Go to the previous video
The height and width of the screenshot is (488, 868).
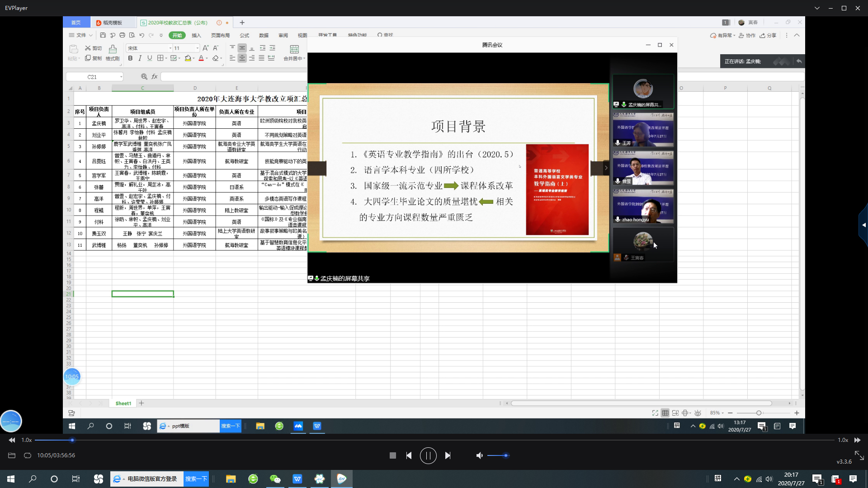tap(409, 455)
